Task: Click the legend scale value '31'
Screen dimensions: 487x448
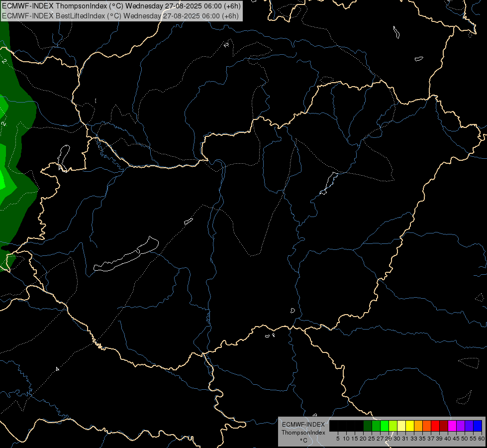Action: [x=405, y=439]
